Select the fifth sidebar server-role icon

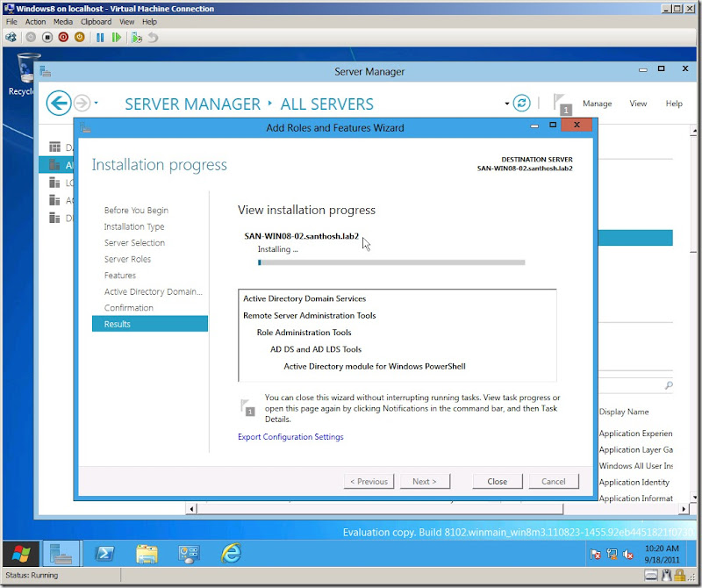pos(54,218)
